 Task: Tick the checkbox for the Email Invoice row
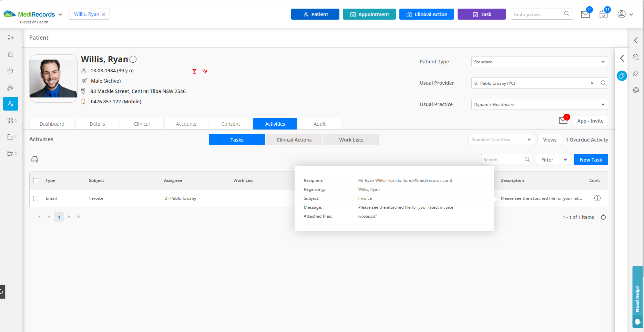click(x=36, y=198)
